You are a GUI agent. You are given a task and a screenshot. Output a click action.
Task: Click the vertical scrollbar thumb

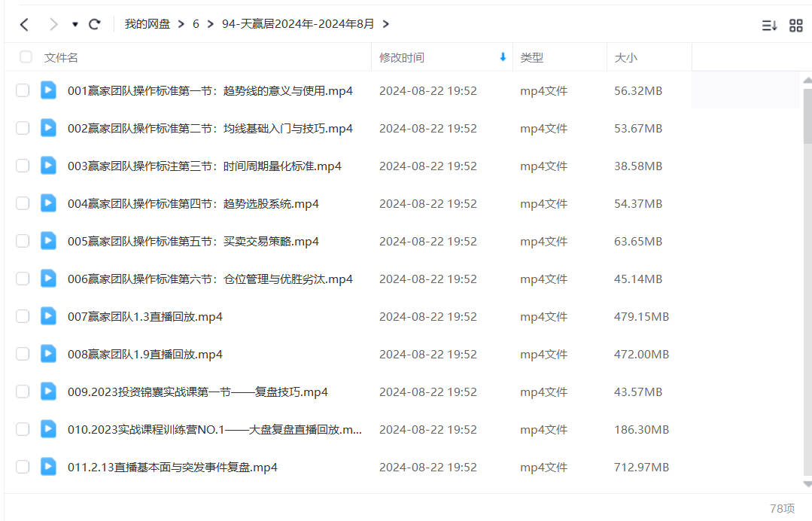click(807, 116)
